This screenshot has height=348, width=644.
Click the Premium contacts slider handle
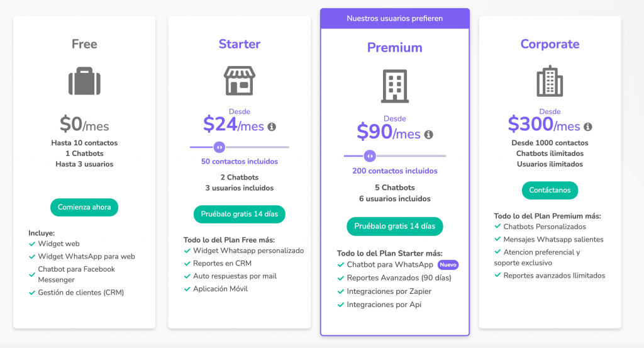click(x=370, y=155)
